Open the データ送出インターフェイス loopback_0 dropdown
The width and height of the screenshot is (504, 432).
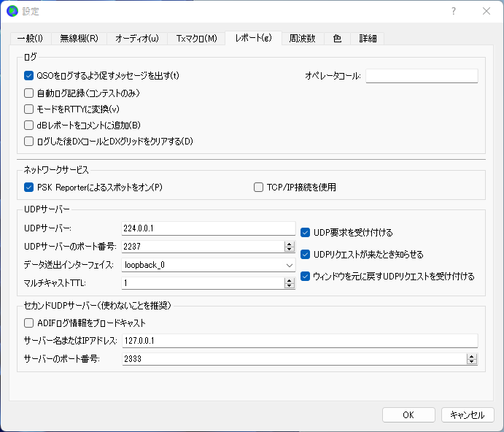point(209,265)
